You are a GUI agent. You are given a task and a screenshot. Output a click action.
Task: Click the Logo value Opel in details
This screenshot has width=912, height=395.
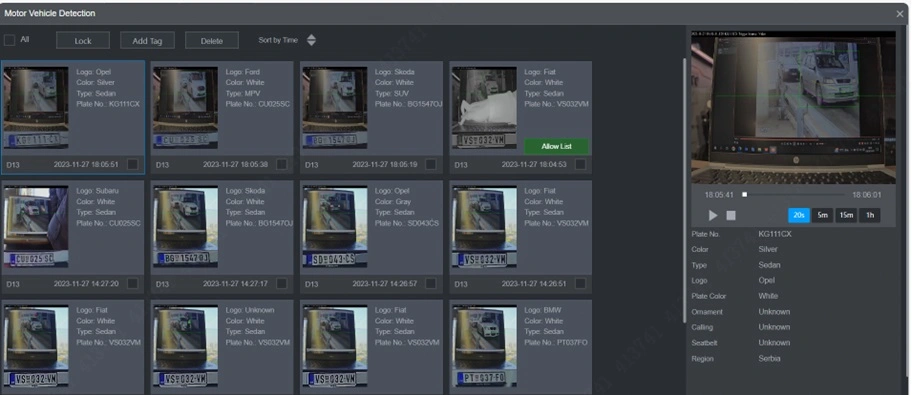767,280
